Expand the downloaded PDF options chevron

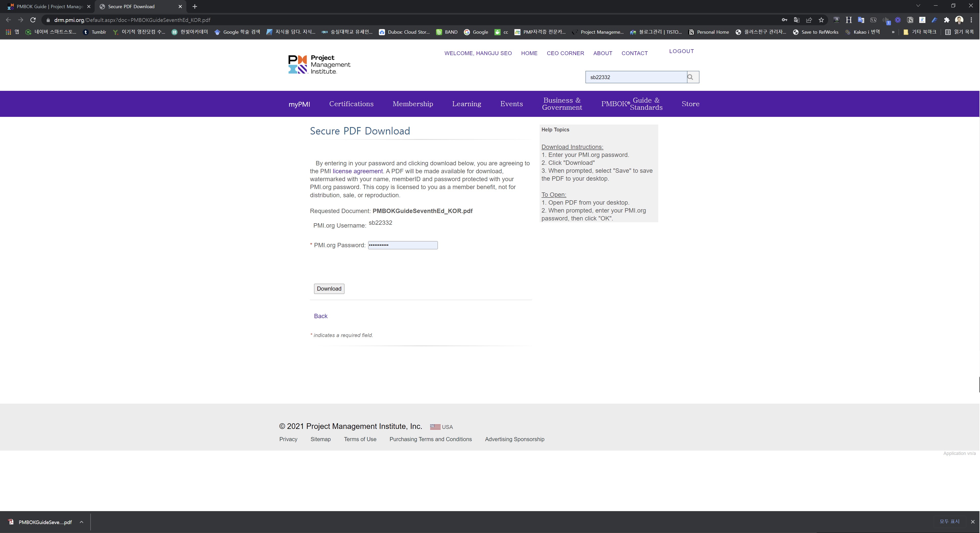point(81,522)
